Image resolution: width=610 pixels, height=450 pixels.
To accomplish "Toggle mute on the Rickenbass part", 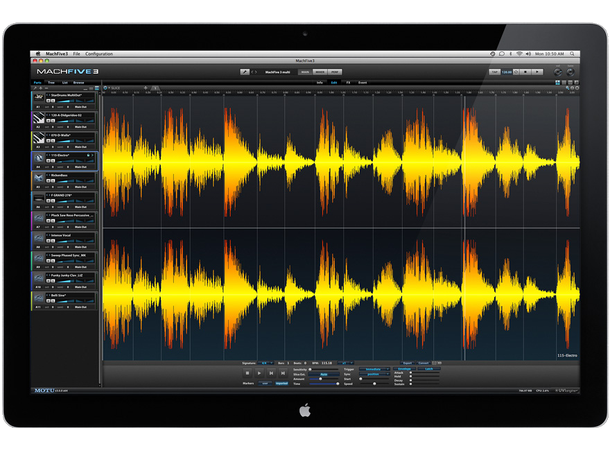I will [48, 181].
